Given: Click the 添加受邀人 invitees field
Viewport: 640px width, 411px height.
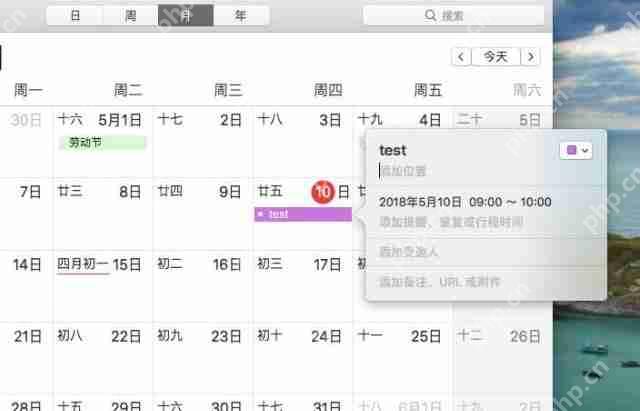Looking at the screenshot, I should 409,251.
